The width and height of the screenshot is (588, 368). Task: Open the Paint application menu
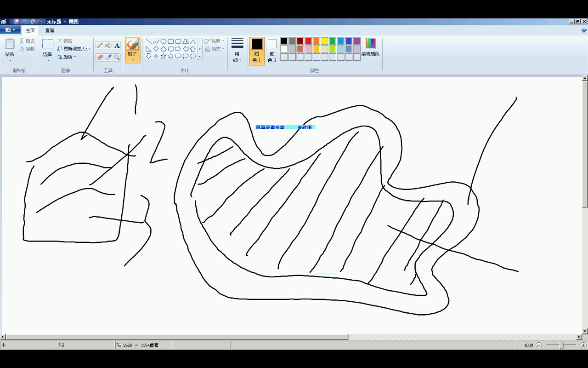(x=10, y=29)
